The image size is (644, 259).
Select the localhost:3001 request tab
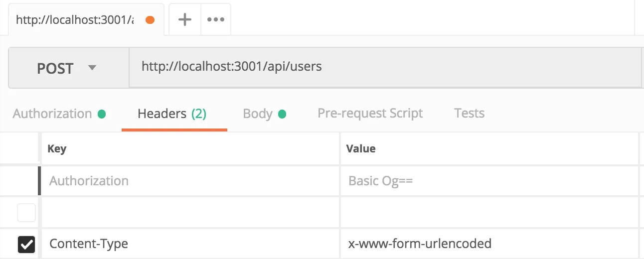coord(75,20)
